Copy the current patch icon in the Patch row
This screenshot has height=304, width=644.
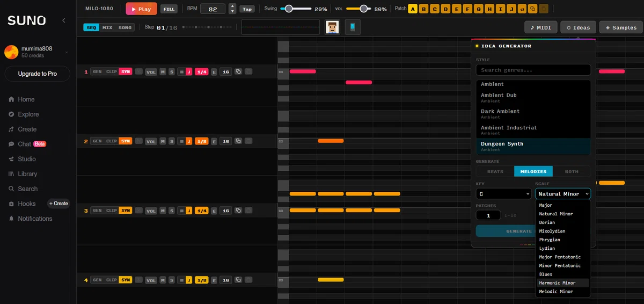click(532, 9)
